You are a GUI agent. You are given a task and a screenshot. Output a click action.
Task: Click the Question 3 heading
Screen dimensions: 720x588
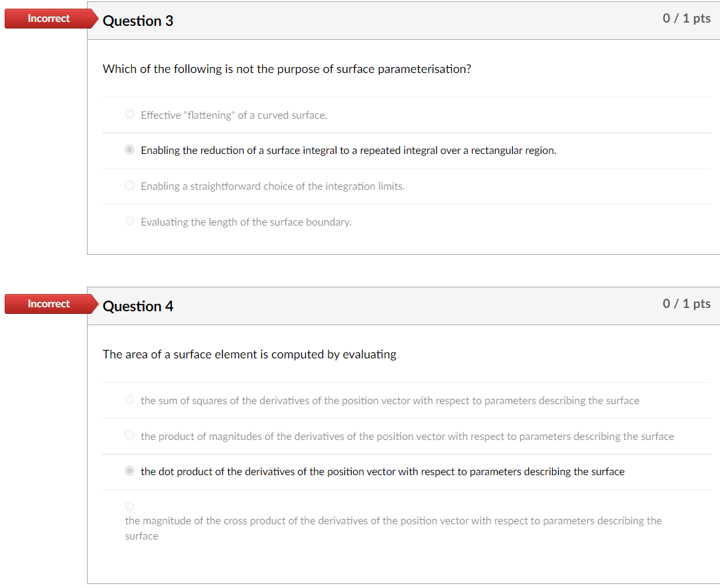click(138, 21)
